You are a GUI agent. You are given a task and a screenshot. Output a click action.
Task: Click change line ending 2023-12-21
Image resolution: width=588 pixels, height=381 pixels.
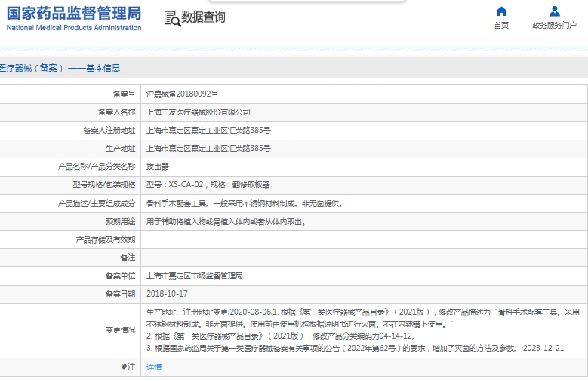(355, 349)
